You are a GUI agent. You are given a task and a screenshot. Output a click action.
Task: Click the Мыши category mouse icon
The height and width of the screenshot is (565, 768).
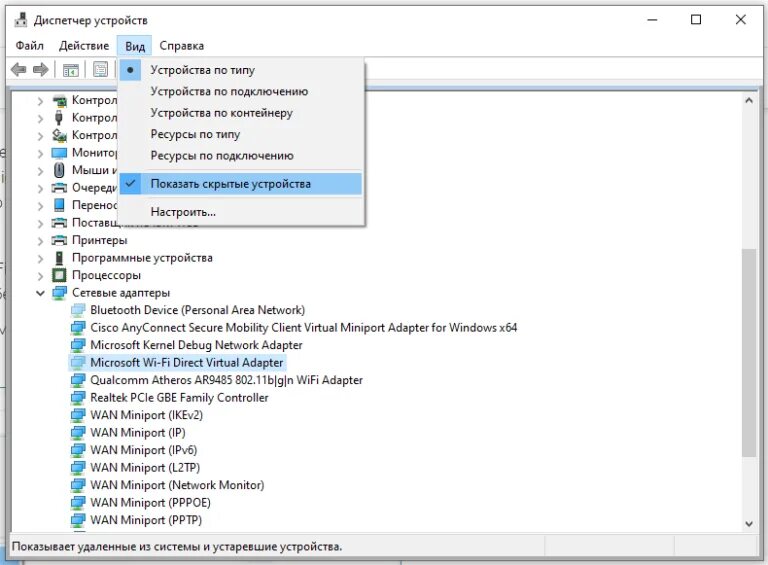coord(59,170)
